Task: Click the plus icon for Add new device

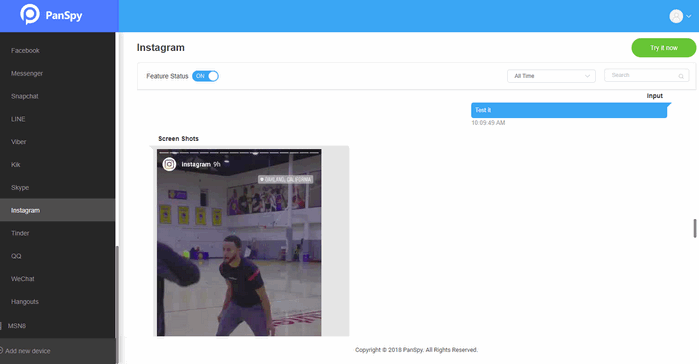Action: tap(1, 351)
